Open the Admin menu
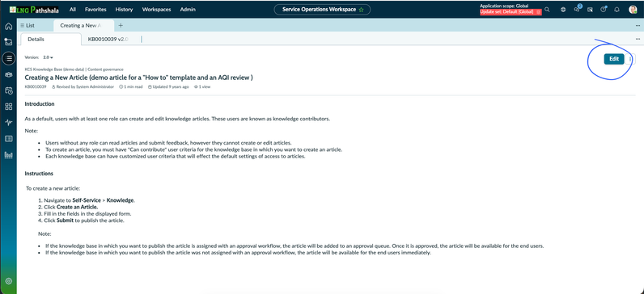 click(x=188, y=10)
